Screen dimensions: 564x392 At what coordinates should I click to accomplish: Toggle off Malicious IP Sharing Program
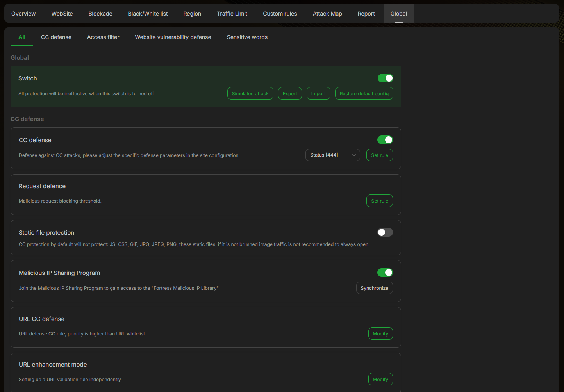click(385, 273)
